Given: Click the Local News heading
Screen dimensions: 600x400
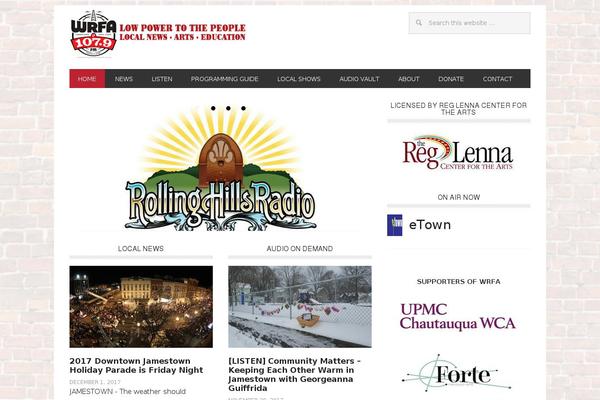Looking at the screenshot, I should click(x=141, y=249).
